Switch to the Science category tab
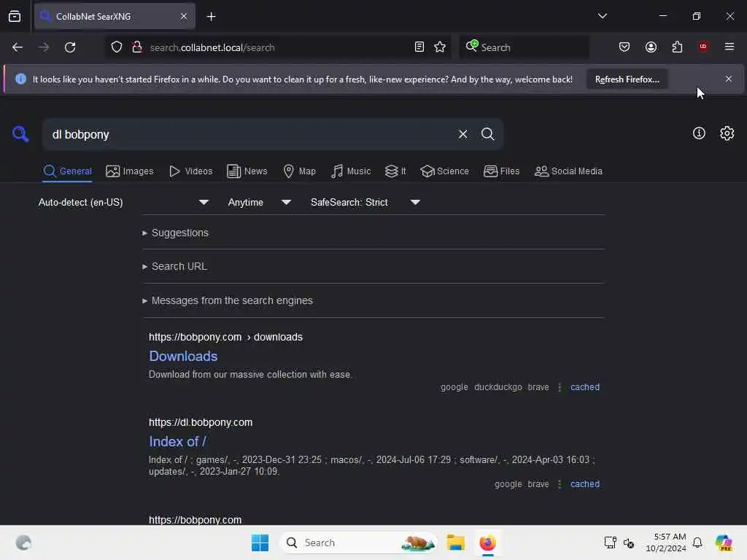Image resolution: width=747 pixels, height=560 pixels. (x=444, y=171)
